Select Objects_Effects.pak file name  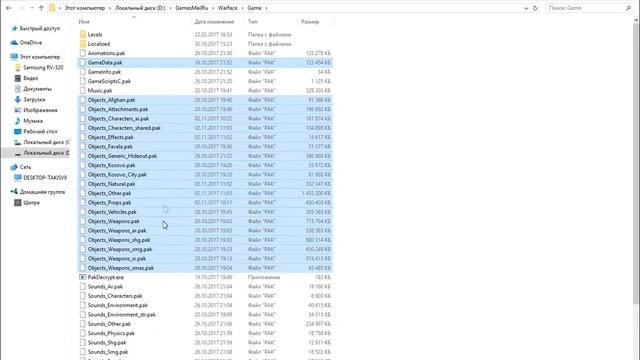[111, 138]
